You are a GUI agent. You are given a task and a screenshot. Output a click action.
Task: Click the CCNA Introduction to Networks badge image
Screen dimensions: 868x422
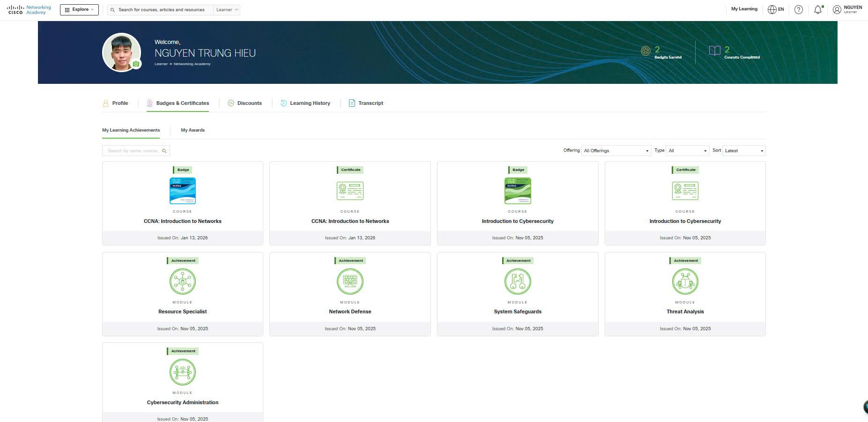183,191
